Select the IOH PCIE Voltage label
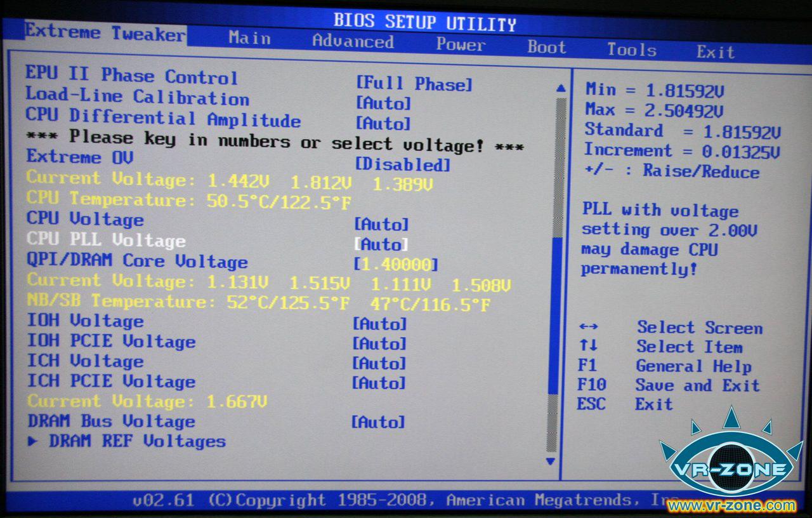812x518 pixels. 111,341
